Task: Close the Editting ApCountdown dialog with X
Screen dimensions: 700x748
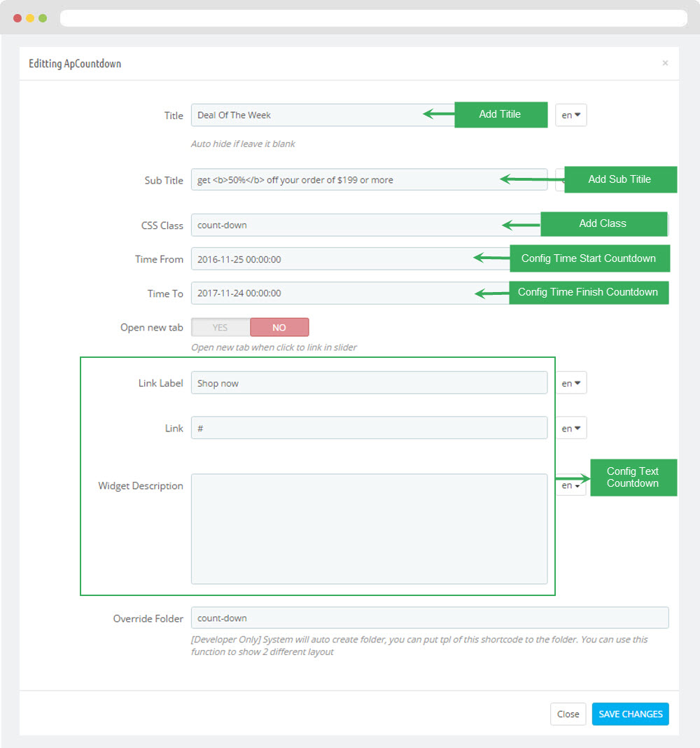Action: (x=665, y=63)
